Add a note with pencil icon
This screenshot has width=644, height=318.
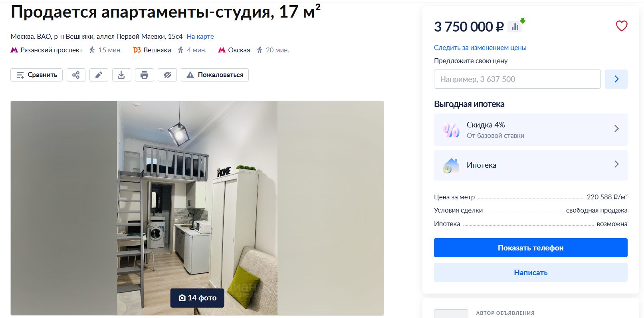click(x=99, y=75)
